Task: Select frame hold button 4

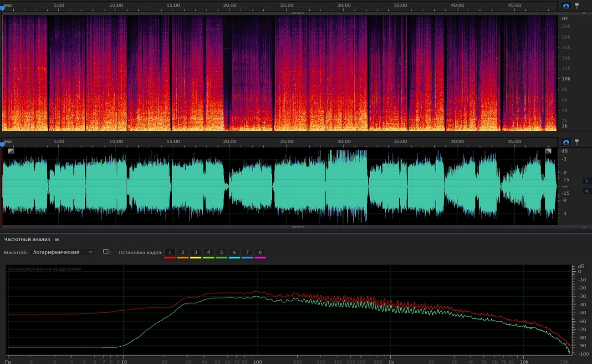Action: tap(209, 252)
